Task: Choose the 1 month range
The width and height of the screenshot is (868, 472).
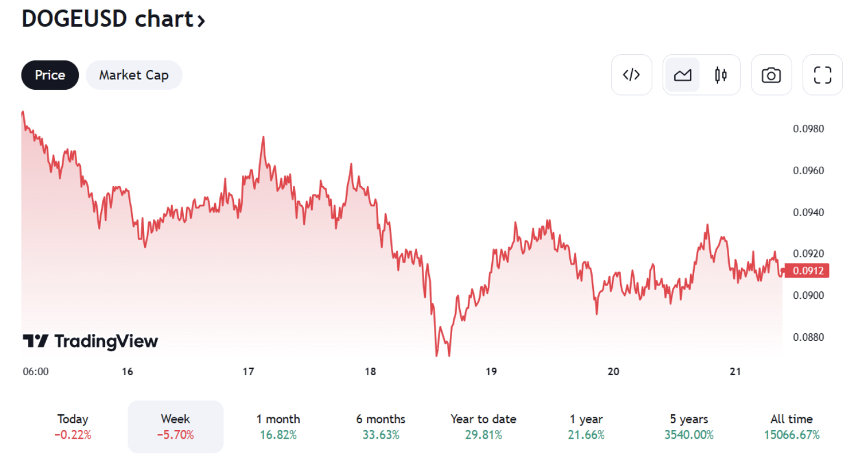Action: pos(278,427)
